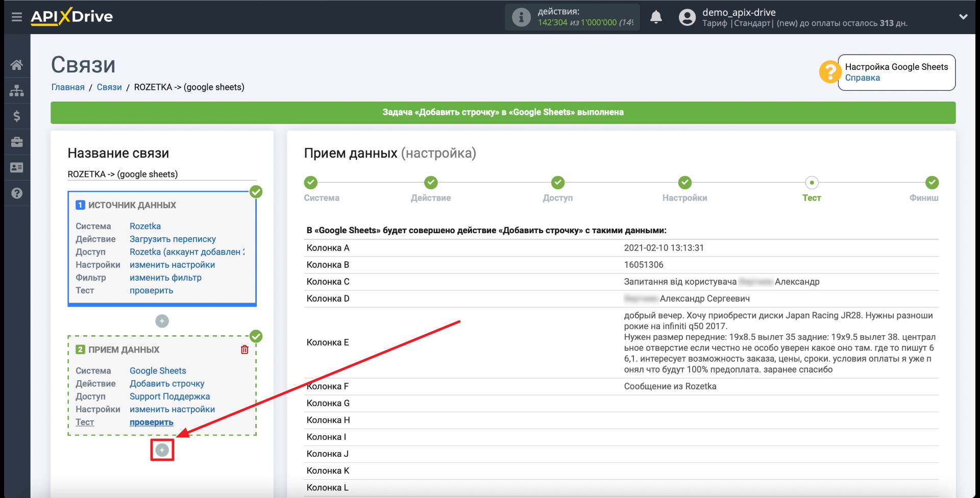The height and width of the screenshot is (498, 980).
Task: Go to Главная breadcrumb
Action: [x=68, y=87]
